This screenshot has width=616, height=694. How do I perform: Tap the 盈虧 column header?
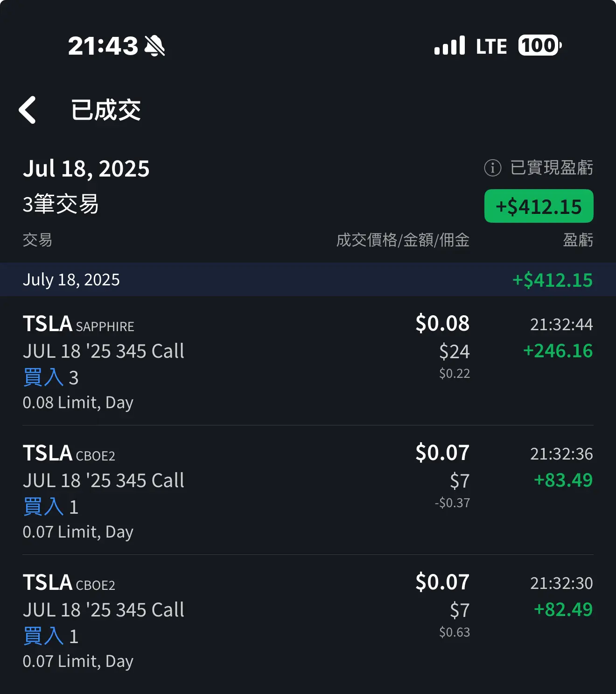click(578, 240)
